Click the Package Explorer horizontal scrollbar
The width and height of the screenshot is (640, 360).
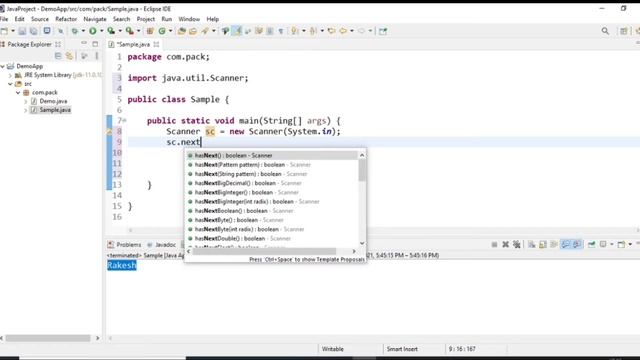click(x=48, y=338)
